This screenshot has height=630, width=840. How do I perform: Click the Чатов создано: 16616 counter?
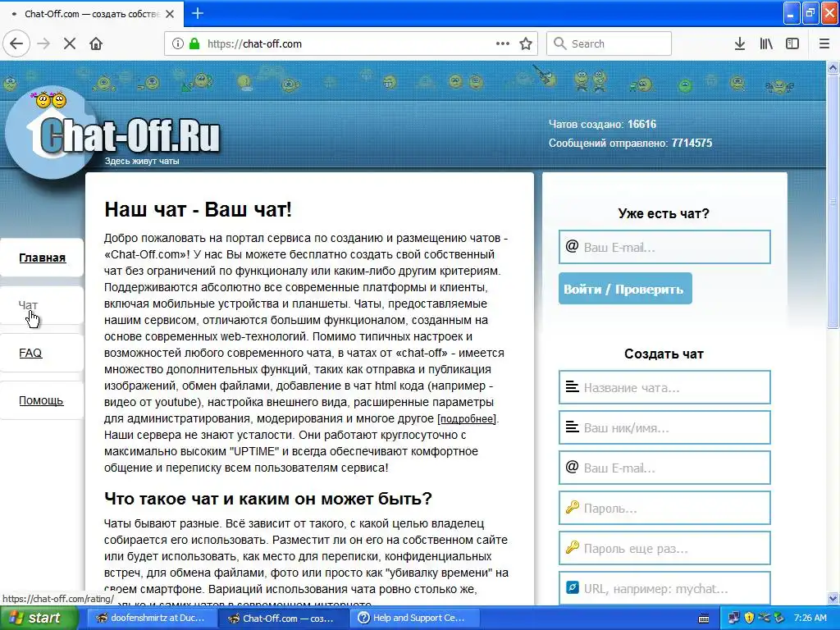coord(602,125)
